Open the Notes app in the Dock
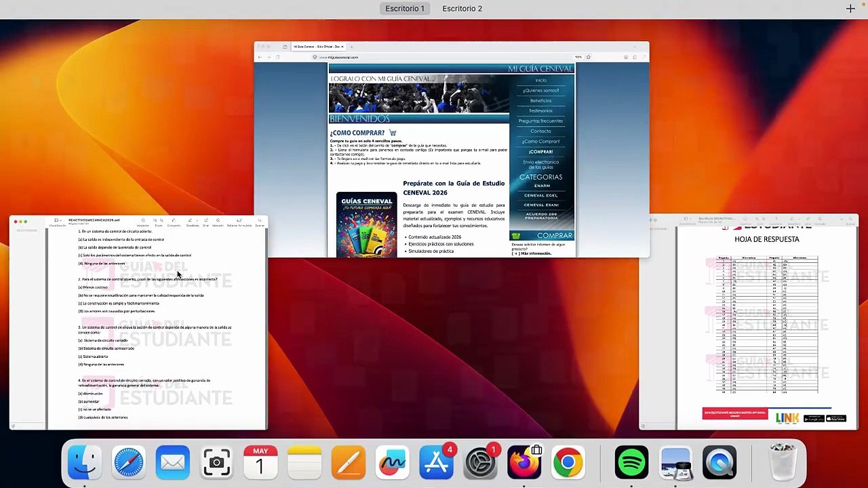This screenshot has width=868, height=488. pyautogui.click(x=304, y=463)
